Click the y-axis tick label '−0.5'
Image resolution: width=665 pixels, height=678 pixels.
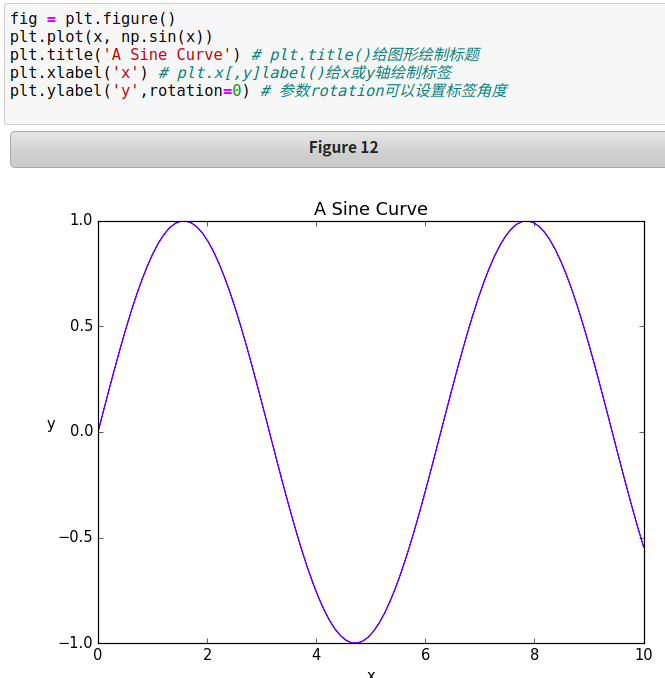(x=76, y=537)
